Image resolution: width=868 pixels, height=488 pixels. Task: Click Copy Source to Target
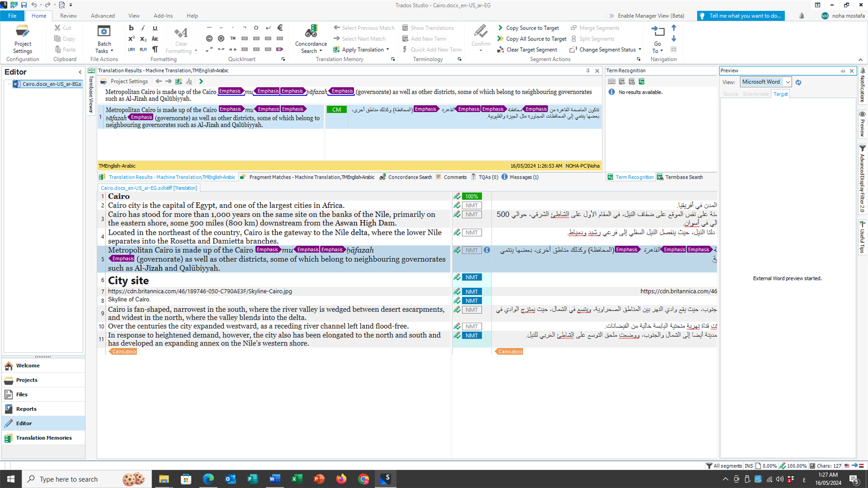point(528,28)
